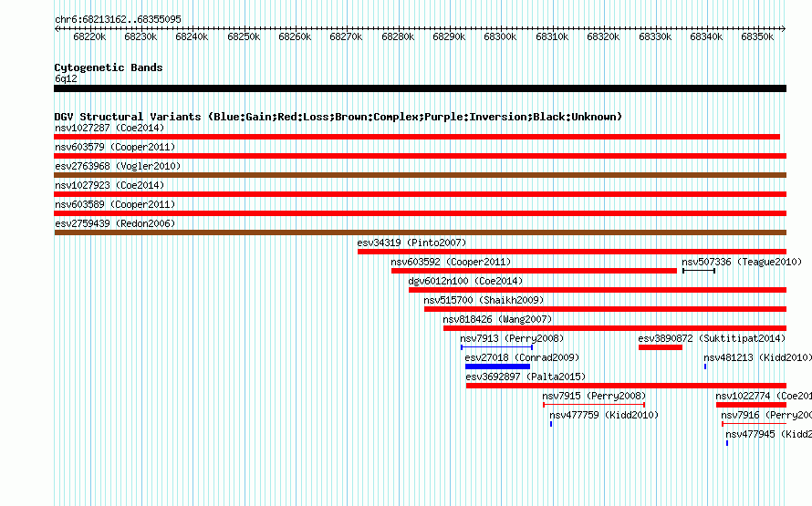The width and height of the screenshot is (812, 506).
Task: Click the nsv7916 label text
Action: (766, 415)
